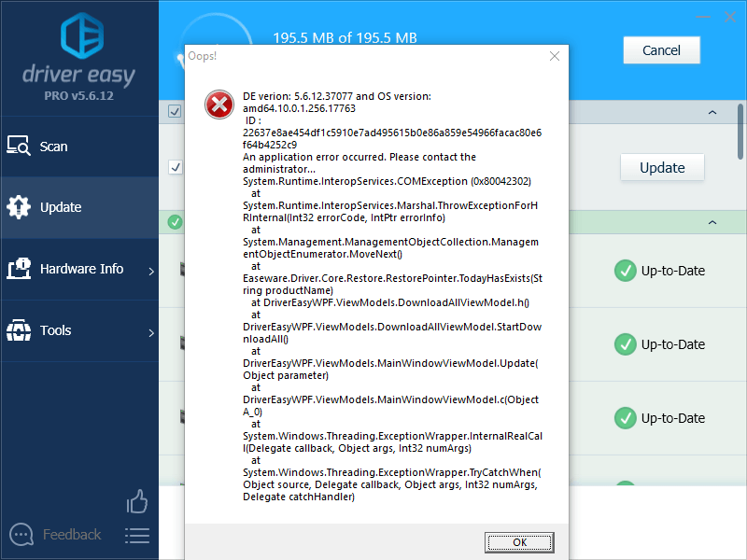Expand the Hardware Info submenu arrow
This screenshot has width=747, height=560.
tap(151, 272)
